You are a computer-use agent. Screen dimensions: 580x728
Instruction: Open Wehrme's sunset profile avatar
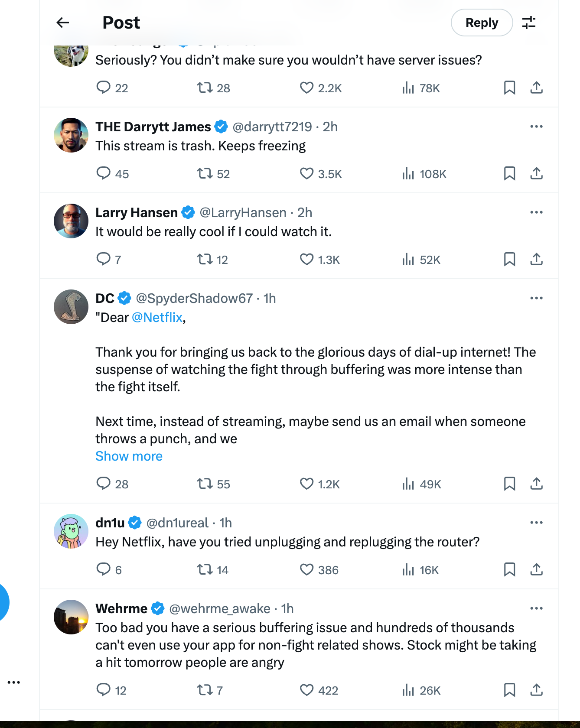(71, 617)
